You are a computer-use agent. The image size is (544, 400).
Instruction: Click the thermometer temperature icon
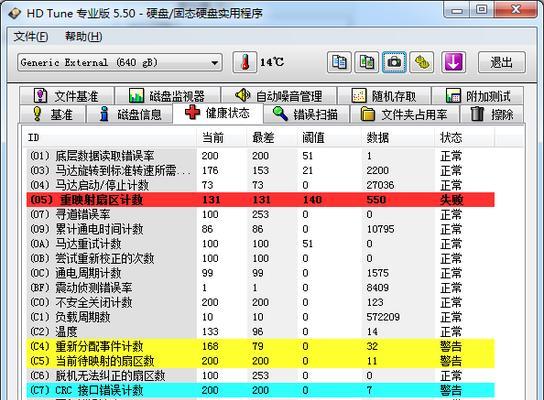tap(245, 62)
